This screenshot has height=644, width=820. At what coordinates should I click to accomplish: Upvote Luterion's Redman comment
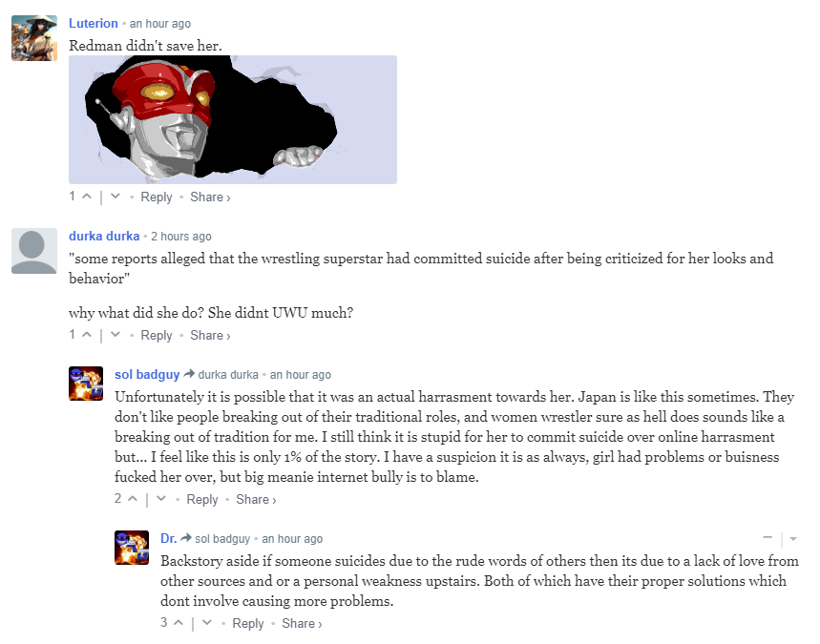click(x=87, y=197)
